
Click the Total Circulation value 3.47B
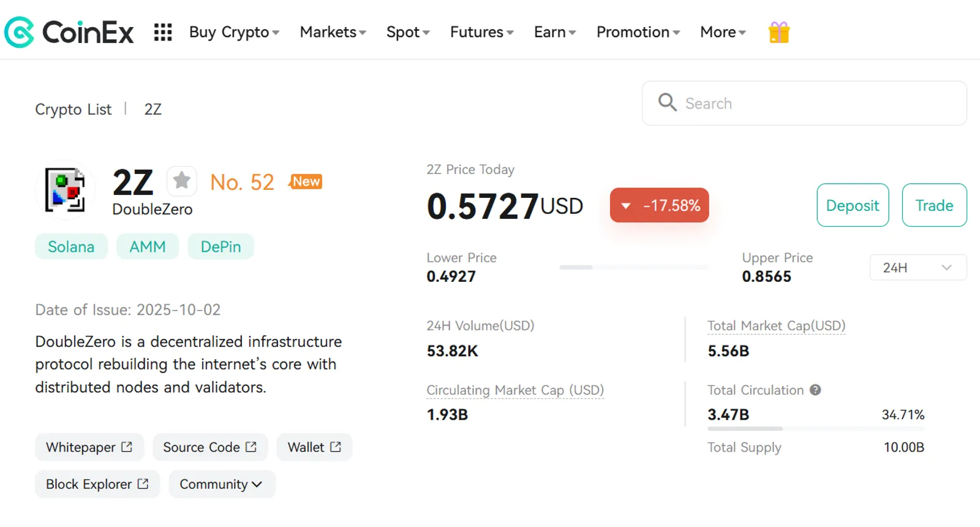coord(728,415)
